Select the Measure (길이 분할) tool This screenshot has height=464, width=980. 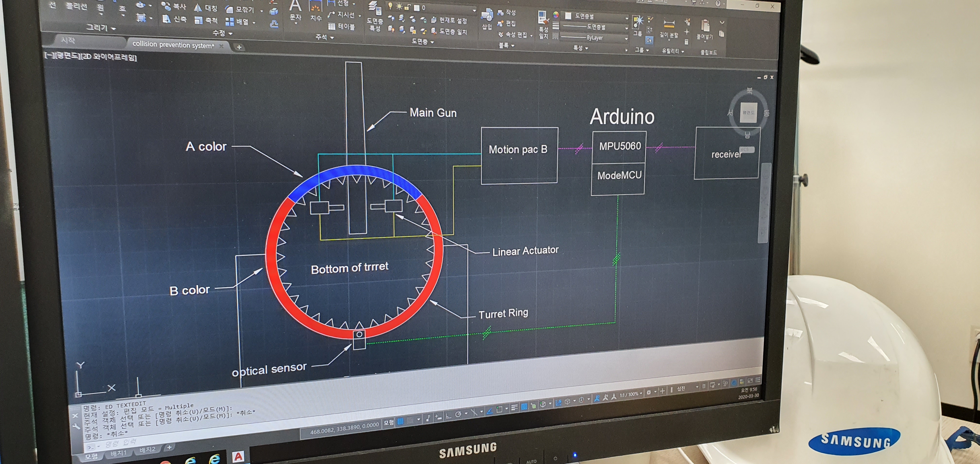click(669, 29)
